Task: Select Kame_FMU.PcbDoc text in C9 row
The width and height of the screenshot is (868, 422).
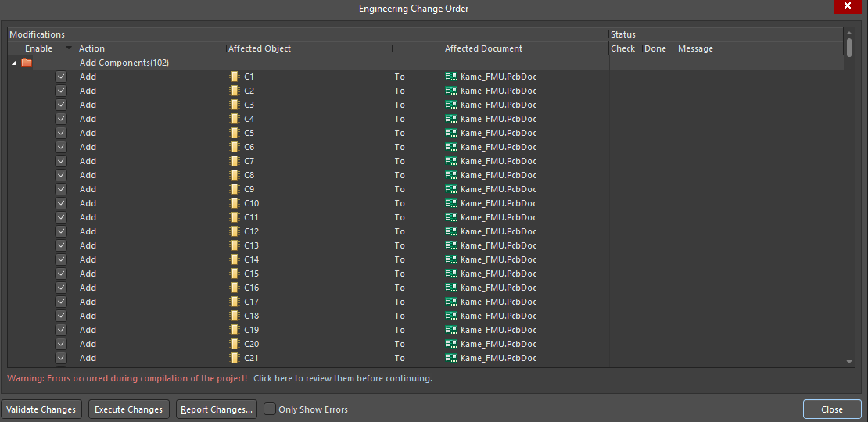Action: (498, 189)
